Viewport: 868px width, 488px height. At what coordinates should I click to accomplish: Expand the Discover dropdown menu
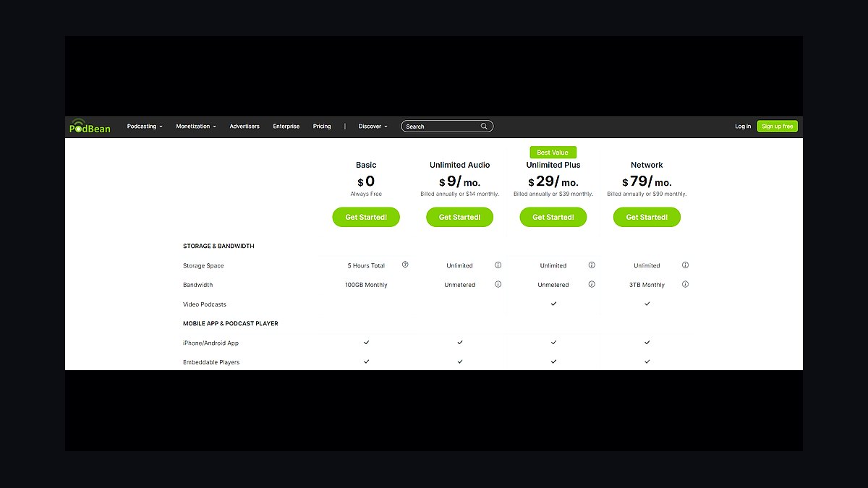[x=373, y=127]
